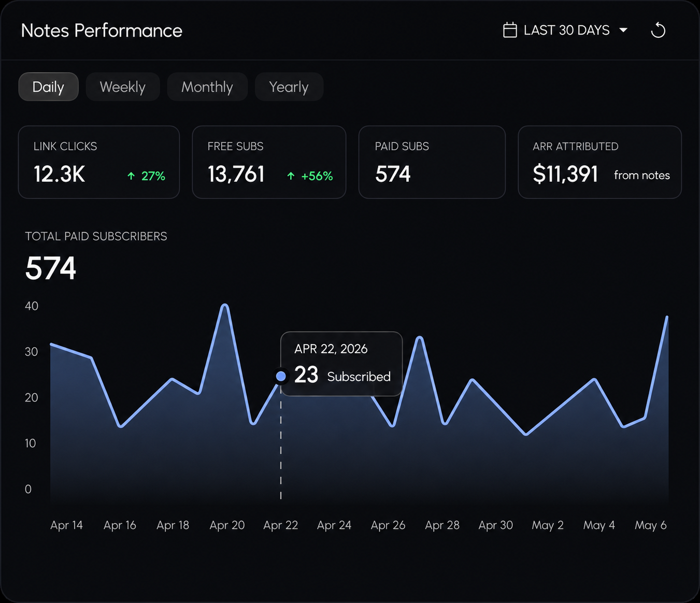Select the Daily tab

48,87
